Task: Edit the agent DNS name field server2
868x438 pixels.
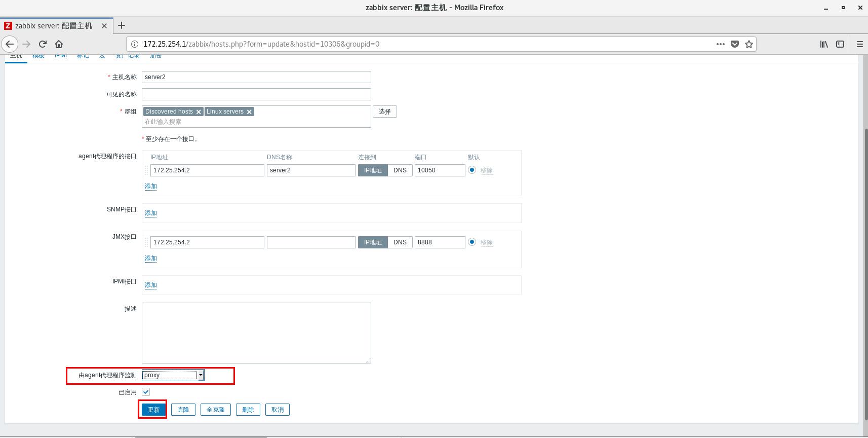Action: [x=311, y=170]
